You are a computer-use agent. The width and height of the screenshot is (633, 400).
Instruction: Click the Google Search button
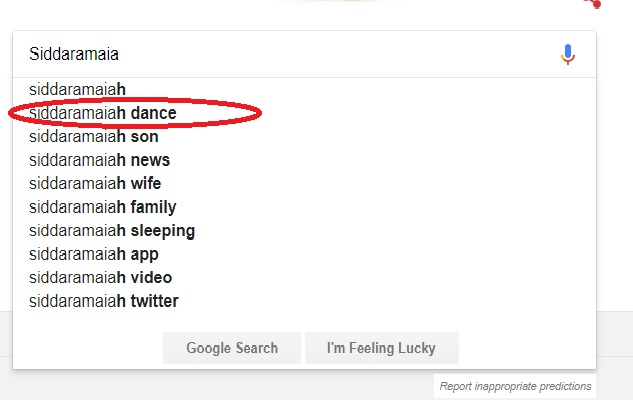[x=232, y=348]
